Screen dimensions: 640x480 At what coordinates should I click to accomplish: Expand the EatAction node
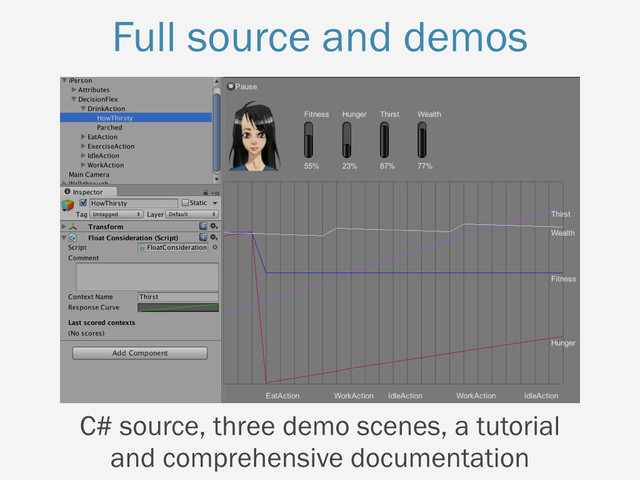pos(83,137)
